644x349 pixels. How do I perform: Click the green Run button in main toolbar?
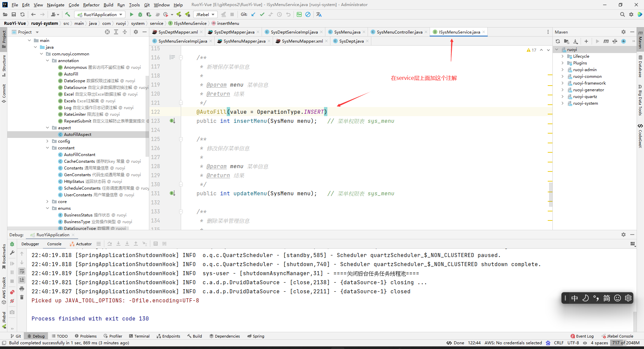(x=131, y=14)
